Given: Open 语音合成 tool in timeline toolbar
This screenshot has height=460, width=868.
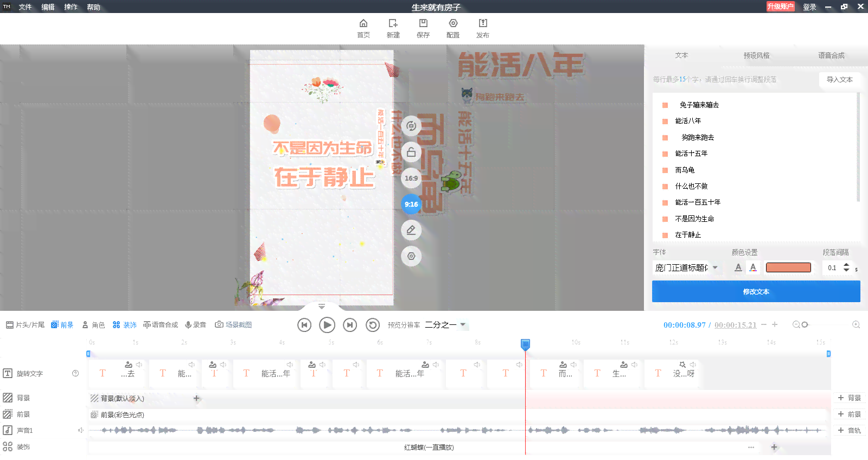Looking at the screenshot, I should tap(161, 325).
